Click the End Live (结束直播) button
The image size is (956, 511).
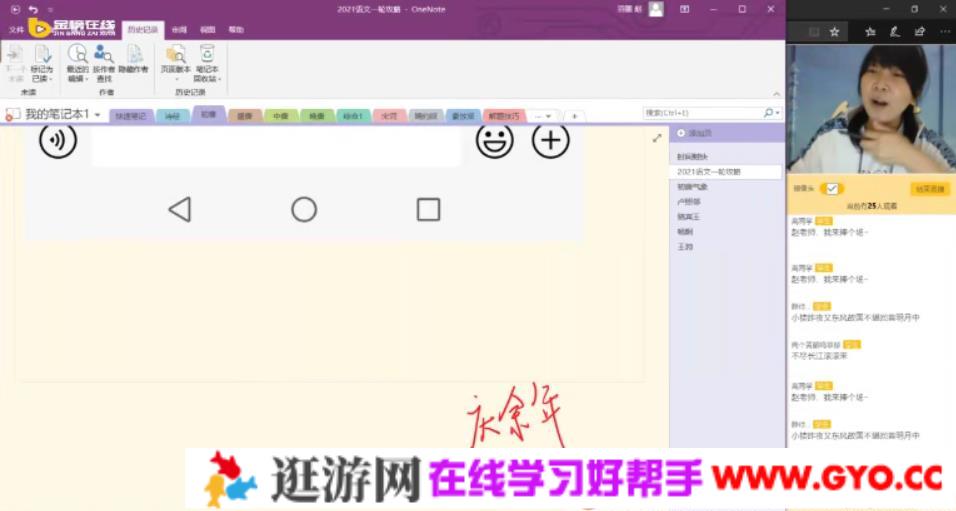pyautogui.click(x=930, y=189)
